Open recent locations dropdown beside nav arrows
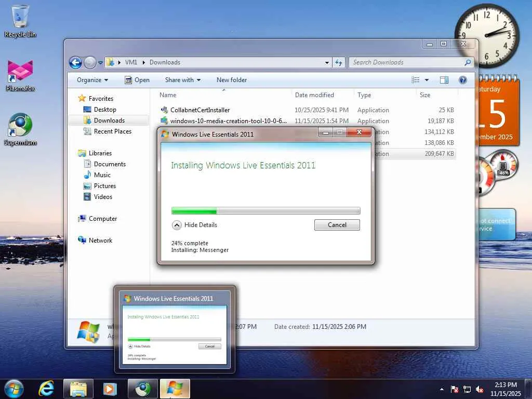This screenshot has width=532, height=399. tap(100, 63)
